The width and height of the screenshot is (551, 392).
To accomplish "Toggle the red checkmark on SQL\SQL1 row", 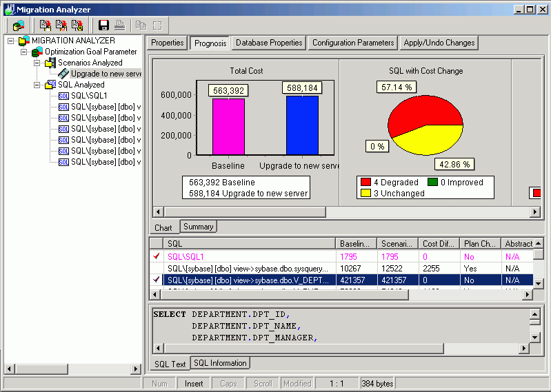I will [x=156, y=256].
